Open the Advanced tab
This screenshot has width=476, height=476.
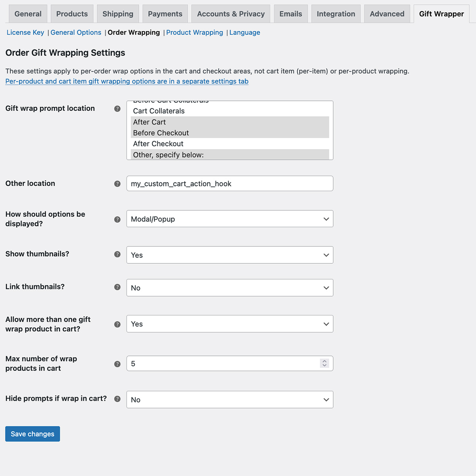click(387, 14)
